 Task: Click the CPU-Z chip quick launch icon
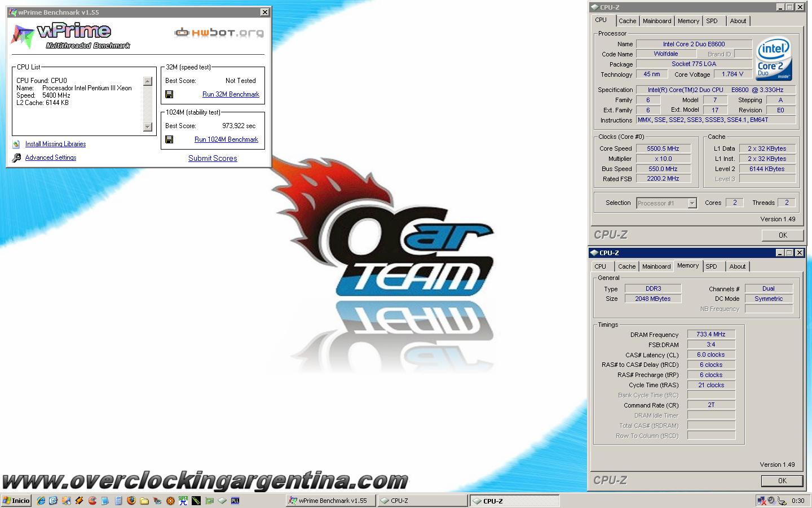(x=222, y=501)
